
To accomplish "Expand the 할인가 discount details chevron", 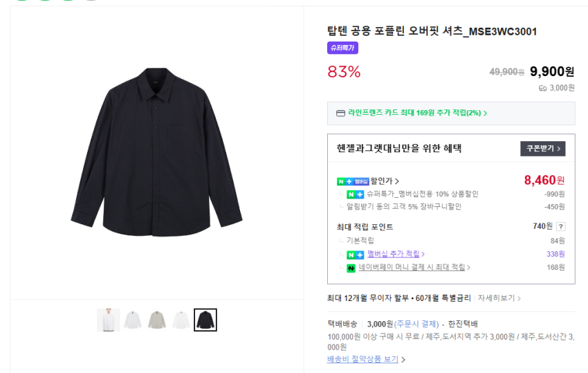I will pos(397,182).
